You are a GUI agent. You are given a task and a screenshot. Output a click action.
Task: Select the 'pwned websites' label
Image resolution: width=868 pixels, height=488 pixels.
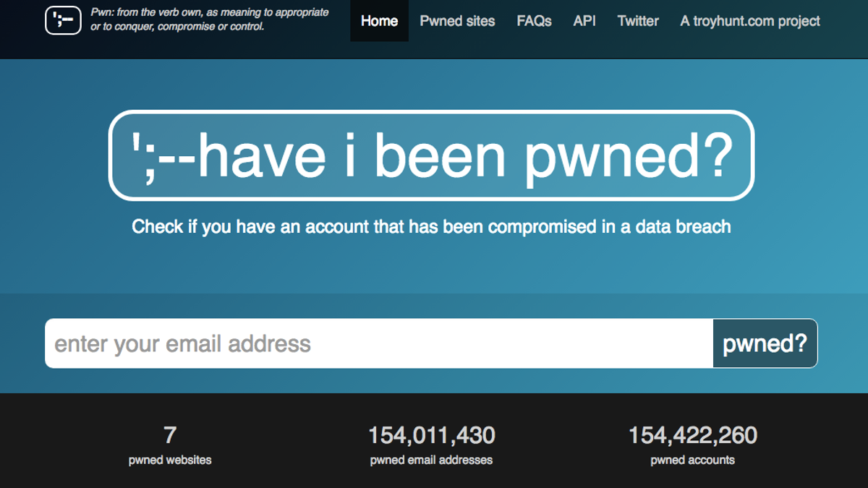point(170,460)
